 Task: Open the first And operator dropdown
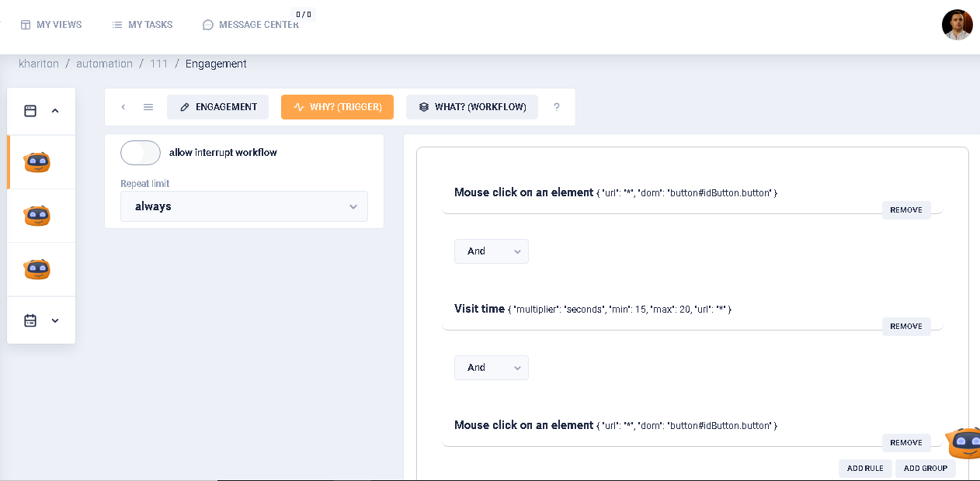tap(491, 251)
